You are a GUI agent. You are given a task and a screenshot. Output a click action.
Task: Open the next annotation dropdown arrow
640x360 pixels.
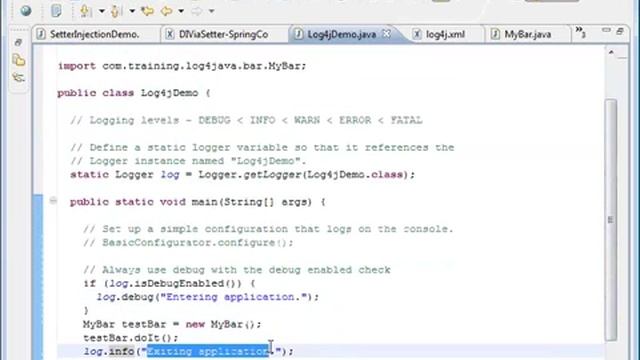(x=102, y=11)
